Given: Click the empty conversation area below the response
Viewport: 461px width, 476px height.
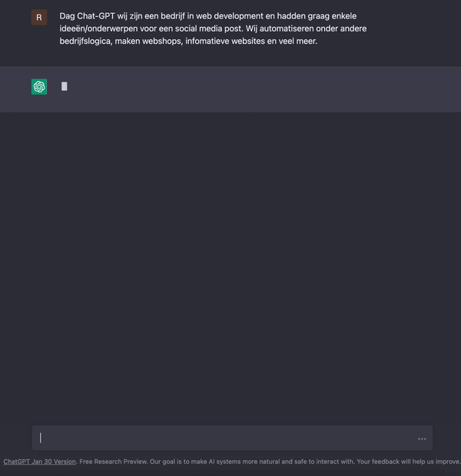Looking at the screenshot, I should [230, 267].
